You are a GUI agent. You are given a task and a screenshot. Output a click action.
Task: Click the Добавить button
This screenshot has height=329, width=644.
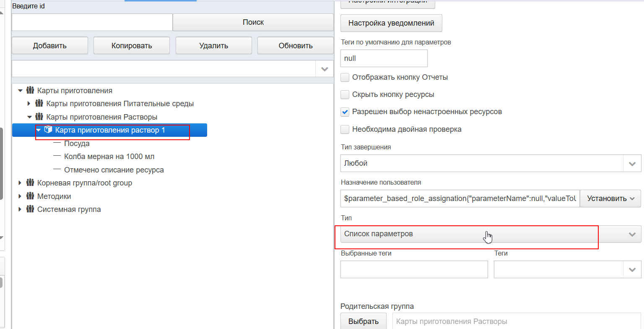pos(50,46)
